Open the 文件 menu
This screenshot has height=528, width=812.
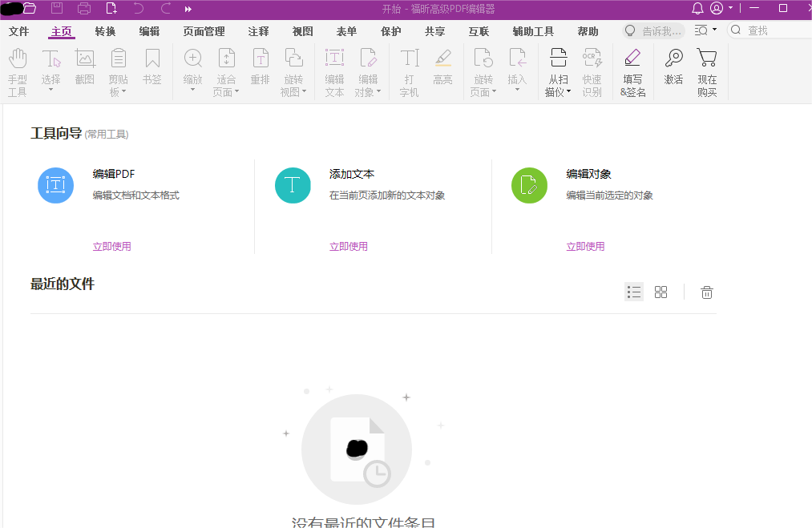(18, 31)
